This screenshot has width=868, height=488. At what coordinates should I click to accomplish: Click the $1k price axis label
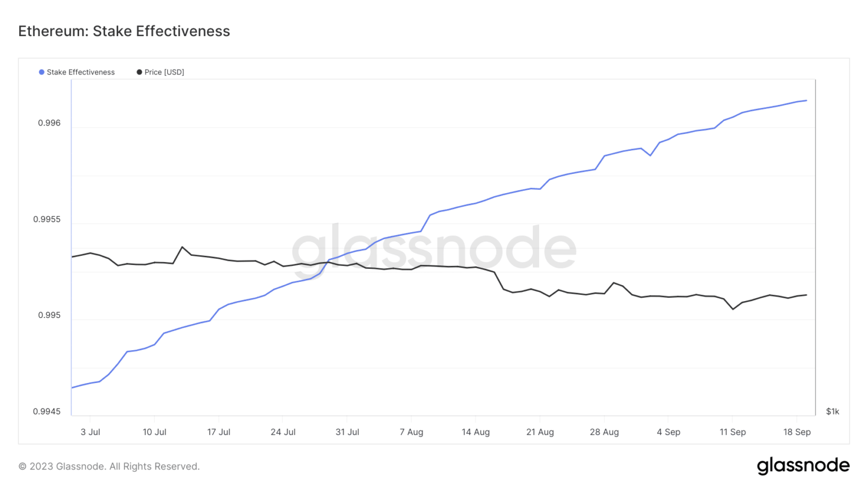coord(832,412)
